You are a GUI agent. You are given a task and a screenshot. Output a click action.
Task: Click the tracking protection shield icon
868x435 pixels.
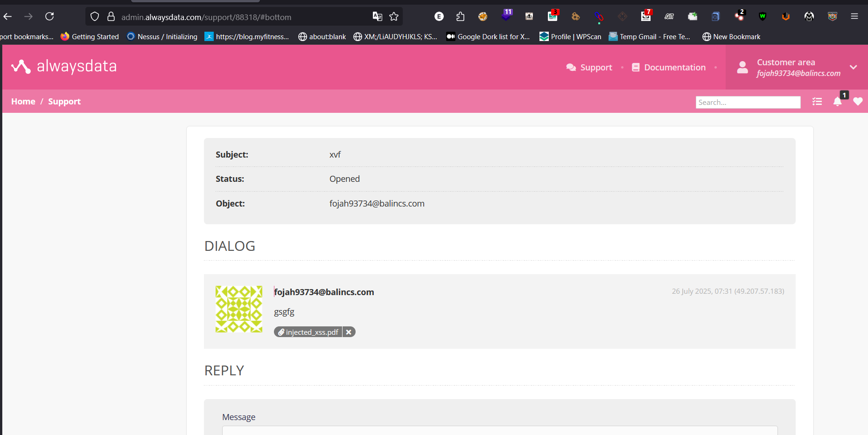point(95,17)
